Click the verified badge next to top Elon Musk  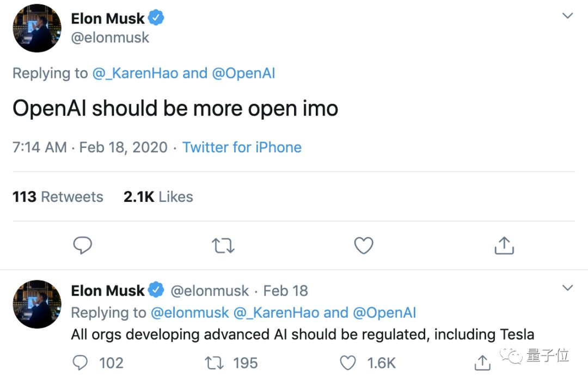(x=156, y=19)
